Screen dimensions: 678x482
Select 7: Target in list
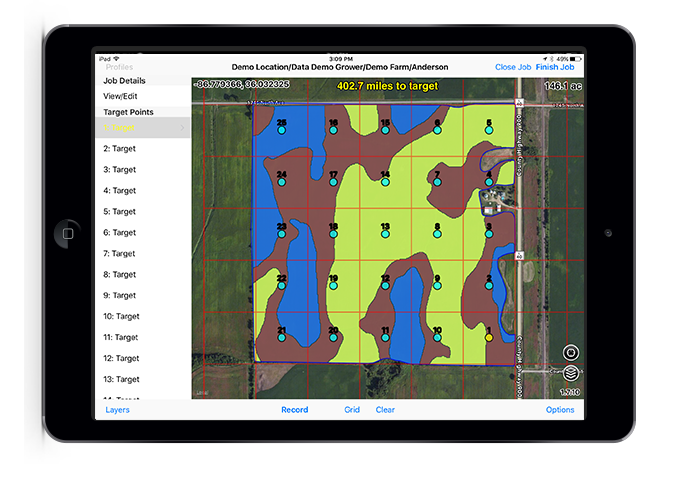point(120,254)
